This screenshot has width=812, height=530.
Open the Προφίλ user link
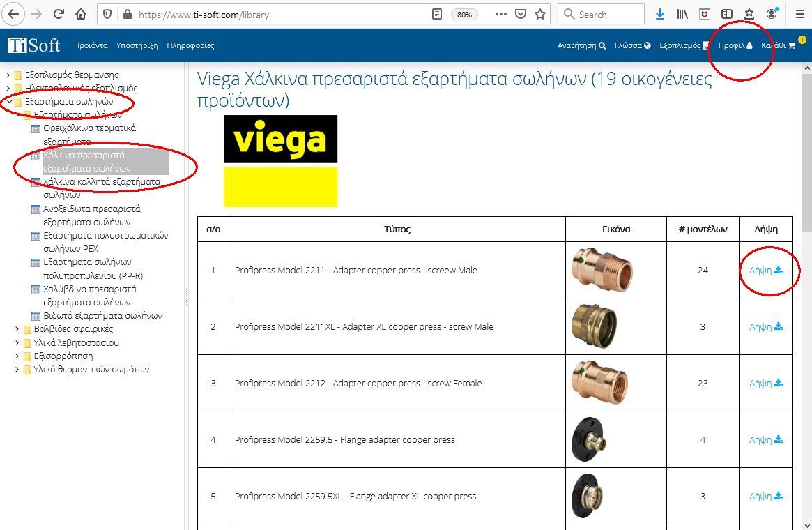click(x=735, y=45)
